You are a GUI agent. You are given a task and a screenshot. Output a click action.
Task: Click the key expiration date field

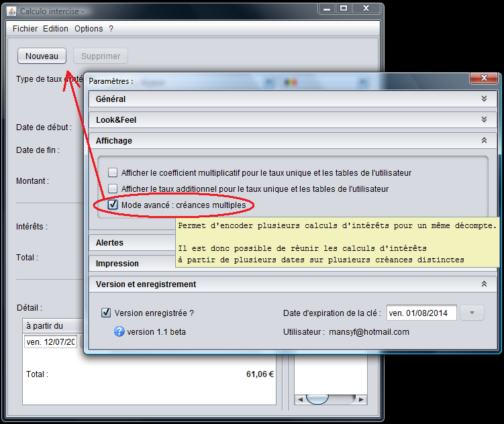[421, 313]
